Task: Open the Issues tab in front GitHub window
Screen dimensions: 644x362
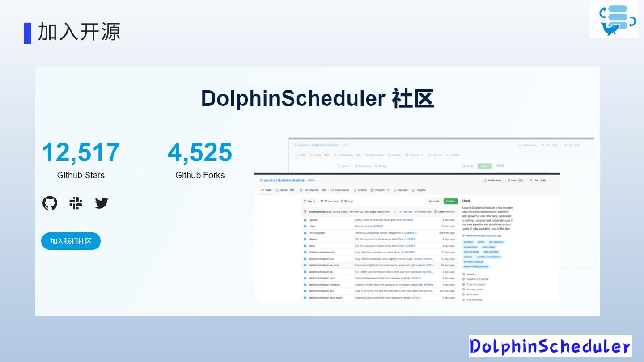Action: point(285,190)
